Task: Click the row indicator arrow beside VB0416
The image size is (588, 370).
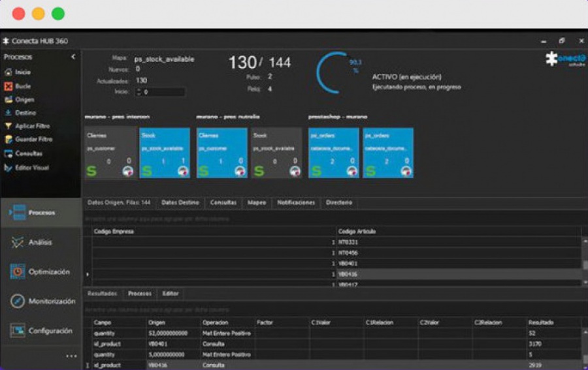Action: point(88,275)
